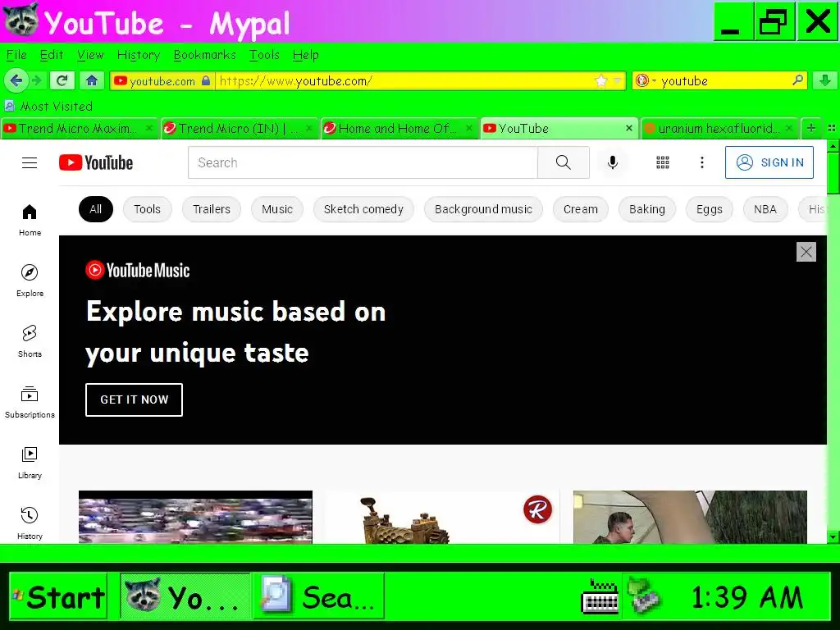Viewport: 840px width, 630px height.
Task: Select the All filter chip
Action: 95,209
